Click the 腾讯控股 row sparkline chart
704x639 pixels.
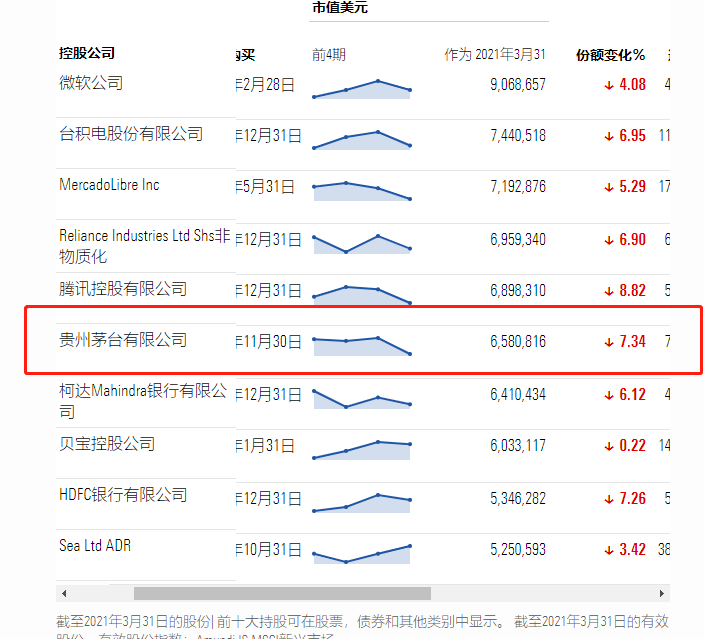[x=362, y=295]
